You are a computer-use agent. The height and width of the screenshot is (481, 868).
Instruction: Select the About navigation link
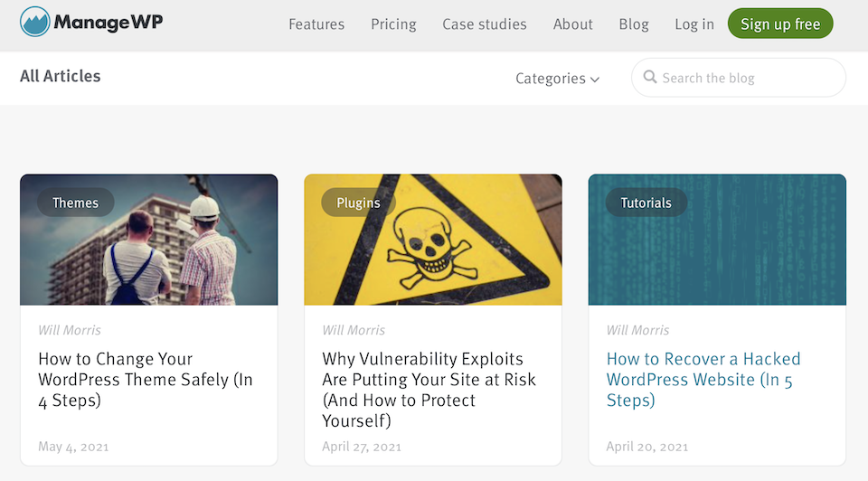(573, 24)
